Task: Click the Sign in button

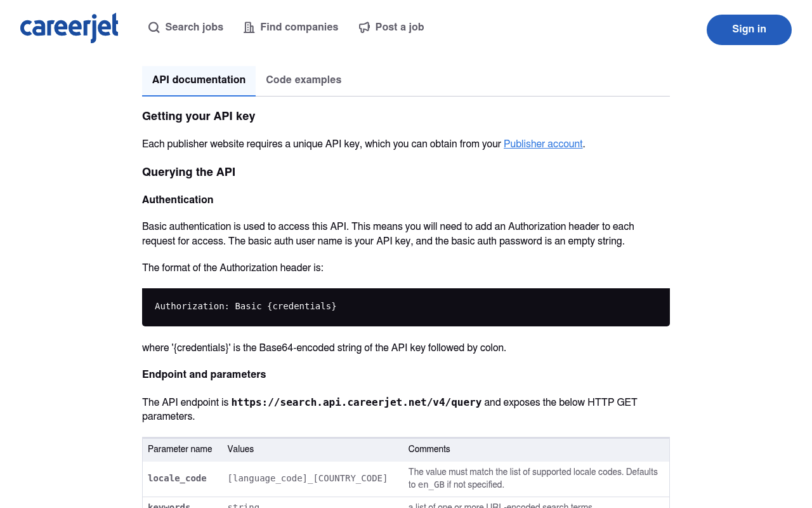Action: (x=749, y=30)
